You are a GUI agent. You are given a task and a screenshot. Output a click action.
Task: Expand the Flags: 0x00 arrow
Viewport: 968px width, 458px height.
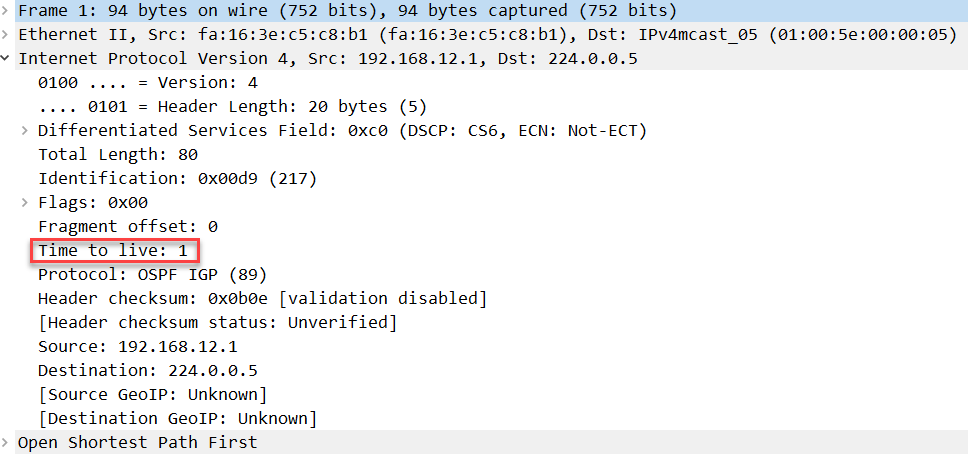pos(25,202)
